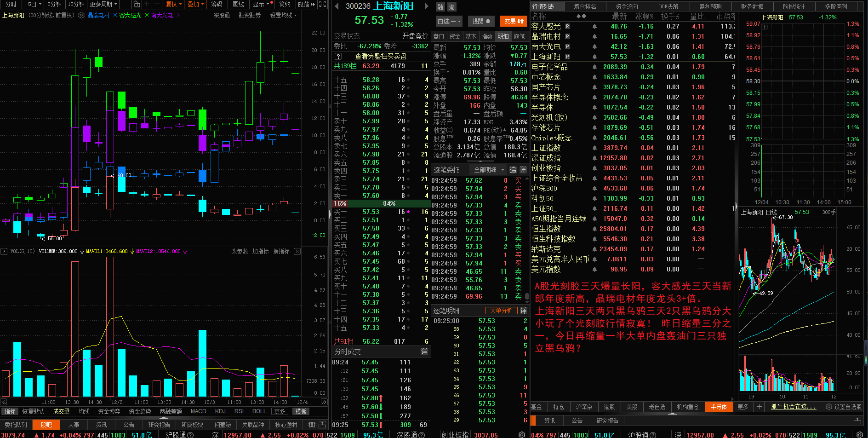Screen dimensions: 868x438
Task: Open the 半导体 watchlist tab
Action: tap(718, 407)
